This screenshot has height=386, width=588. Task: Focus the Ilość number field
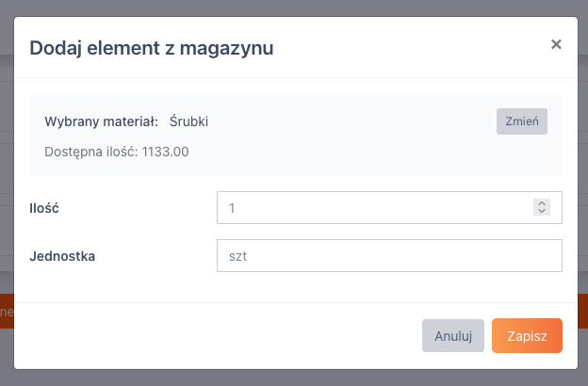[377, 207]
